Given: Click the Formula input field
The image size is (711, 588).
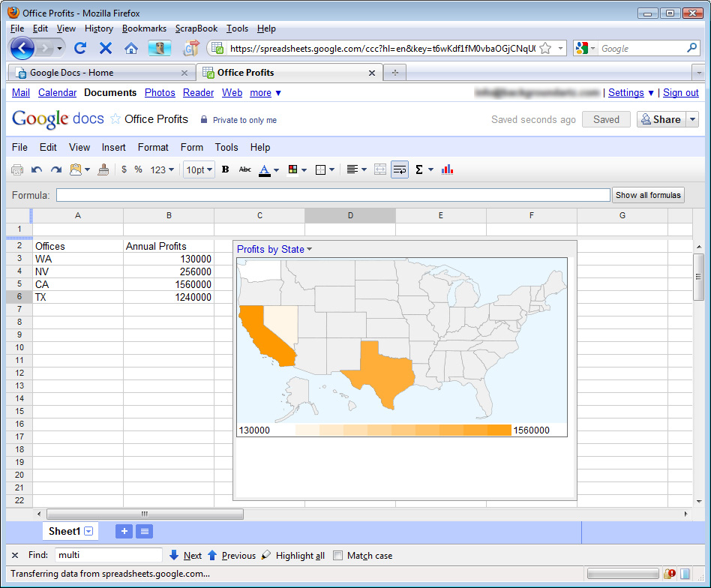Looking at the screenshot, I should point(333,195).
